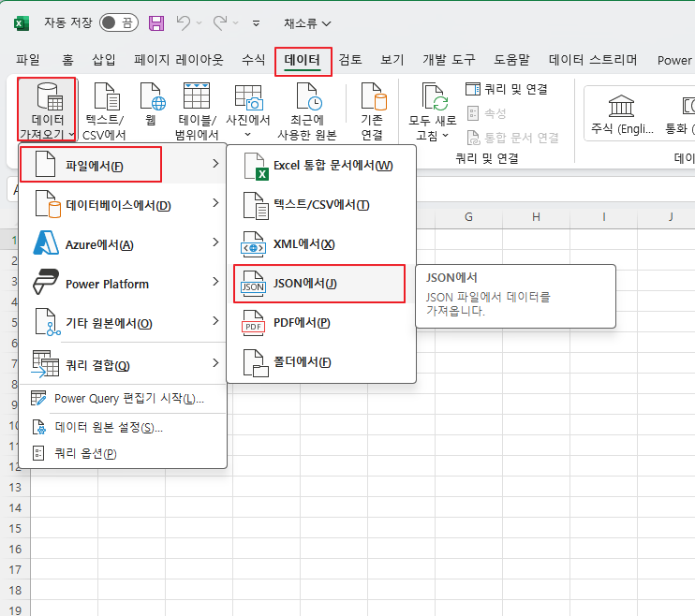Toggle the 자동 저장 switch
Viewport: 695px width, 616px height.
pos(119,22)
